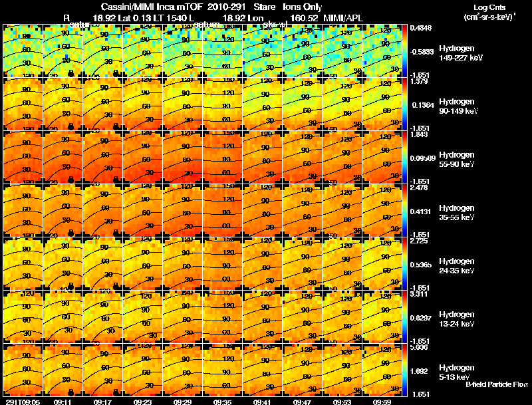Screen dimensions: 532x405
Task: Click the 09:41 time label
Action: point(262,402)
